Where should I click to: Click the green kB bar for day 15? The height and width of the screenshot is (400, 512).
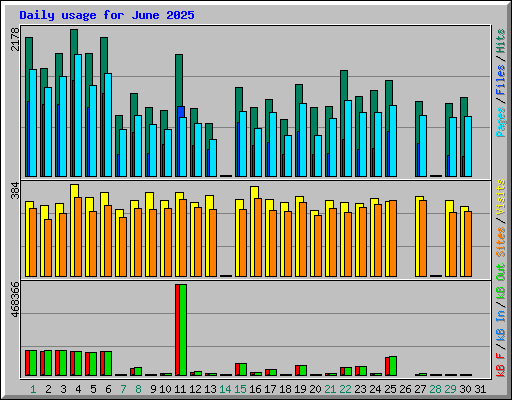click(x=243, y=370)
